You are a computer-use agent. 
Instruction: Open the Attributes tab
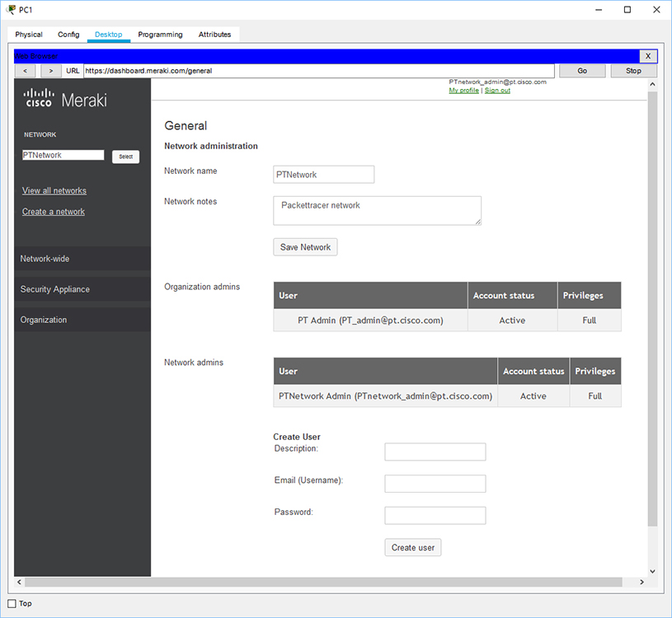coord(214,35)
